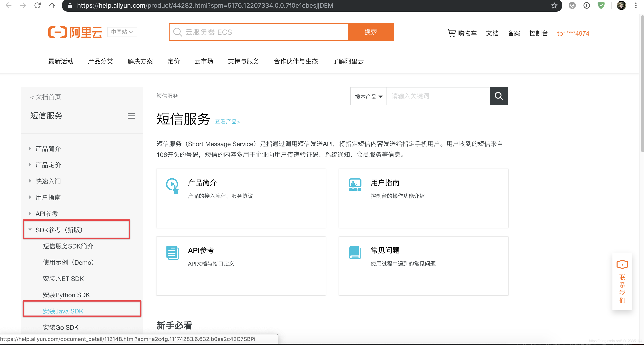This screenshot has height=345, width=644.
Task: Open the 产品简介 card title
Action: pyautogui.click(x=202, y=183)
